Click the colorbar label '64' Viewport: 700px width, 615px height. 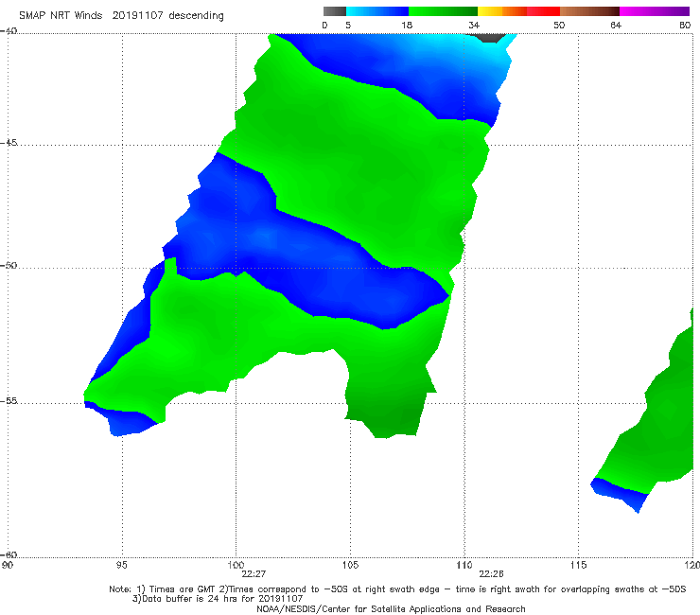[x=616, y=25]
